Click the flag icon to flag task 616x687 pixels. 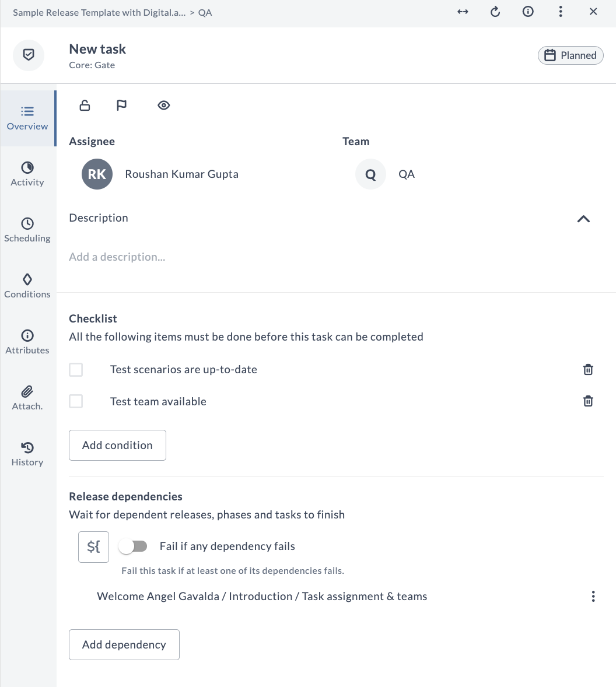[121, 105]
